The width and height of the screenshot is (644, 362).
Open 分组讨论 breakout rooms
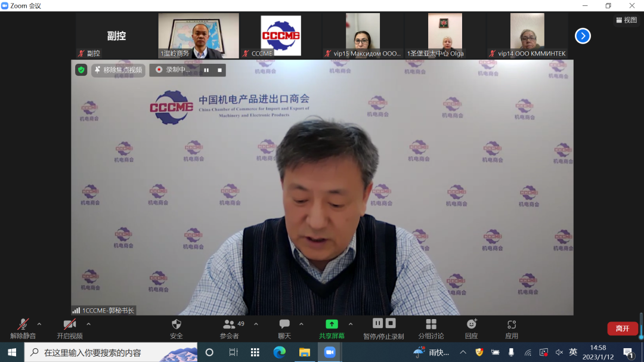pyautogui.click(x=431, y=329)
